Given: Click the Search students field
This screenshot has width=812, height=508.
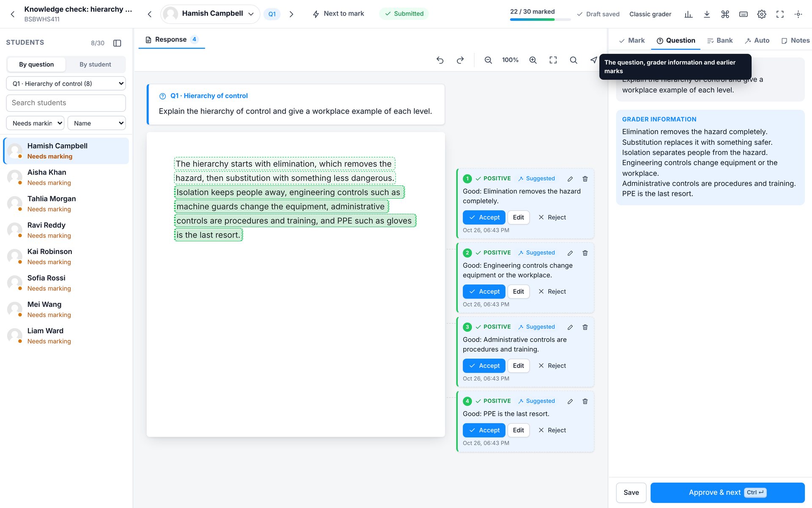Looking at the screenshot, I should (66, 103).
